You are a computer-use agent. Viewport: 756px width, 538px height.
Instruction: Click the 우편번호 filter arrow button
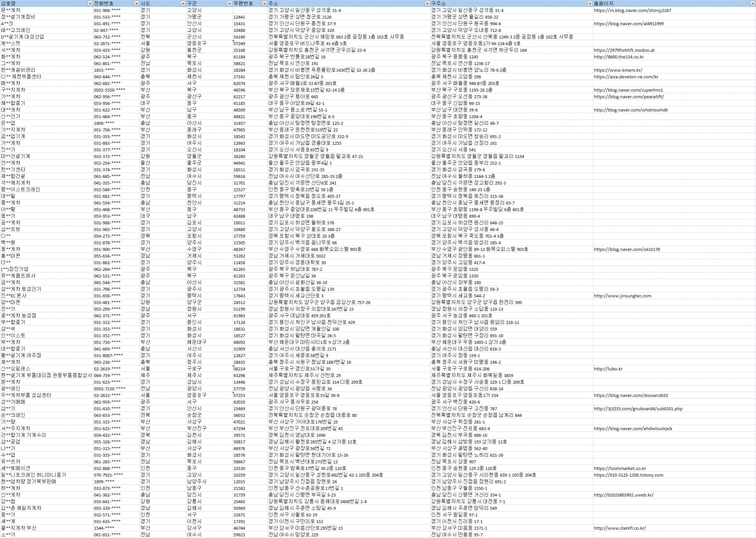tap(264, 4)
